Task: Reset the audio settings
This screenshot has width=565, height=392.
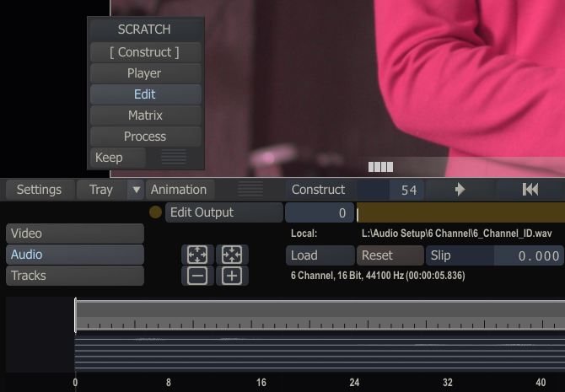Action: pyautogui.click(x=390, y=255)
